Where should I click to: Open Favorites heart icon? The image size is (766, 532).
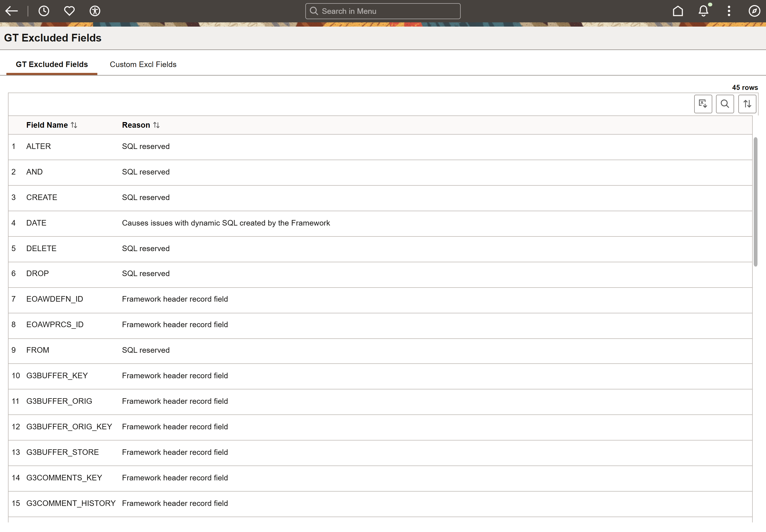[69, 11]
